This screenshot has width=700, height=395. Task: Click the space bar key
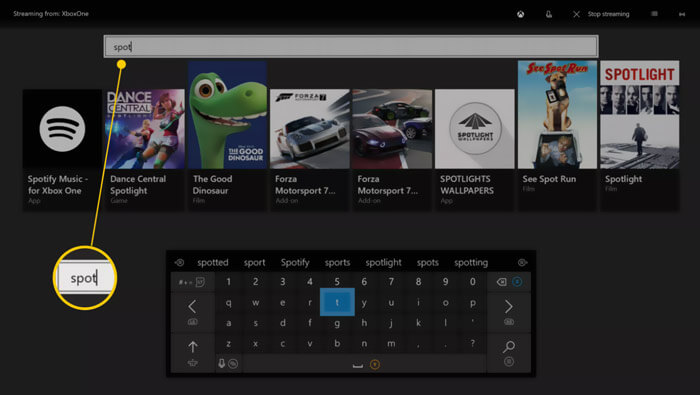point(364,364)
